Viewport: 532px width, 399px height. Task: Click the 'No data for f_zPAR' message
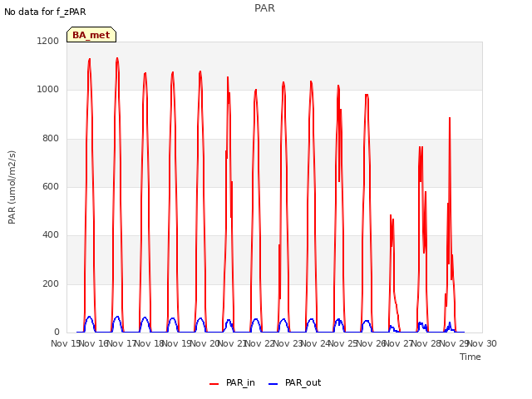45,12
